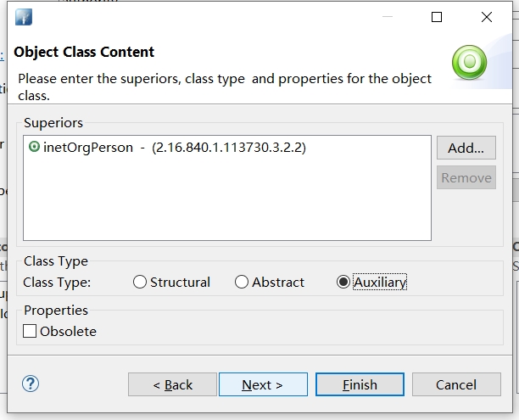Click the application icon in the title bar
The height and width of the screenshot is (420, 519).
(23, 17)
